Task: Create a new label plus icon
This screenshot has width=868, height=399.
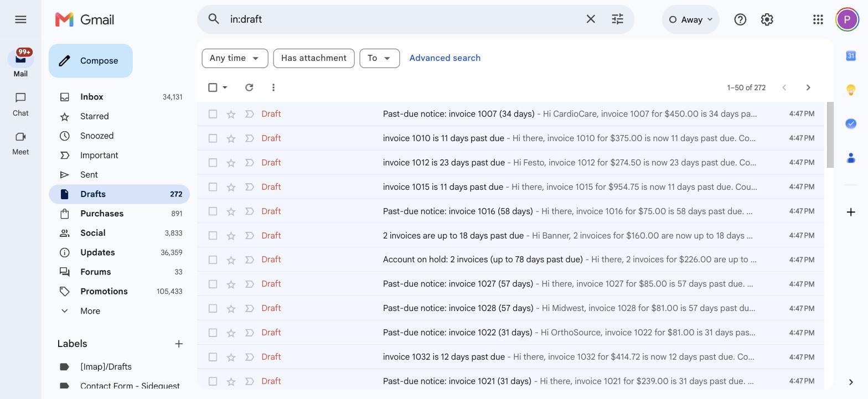Action: point(179,344)
